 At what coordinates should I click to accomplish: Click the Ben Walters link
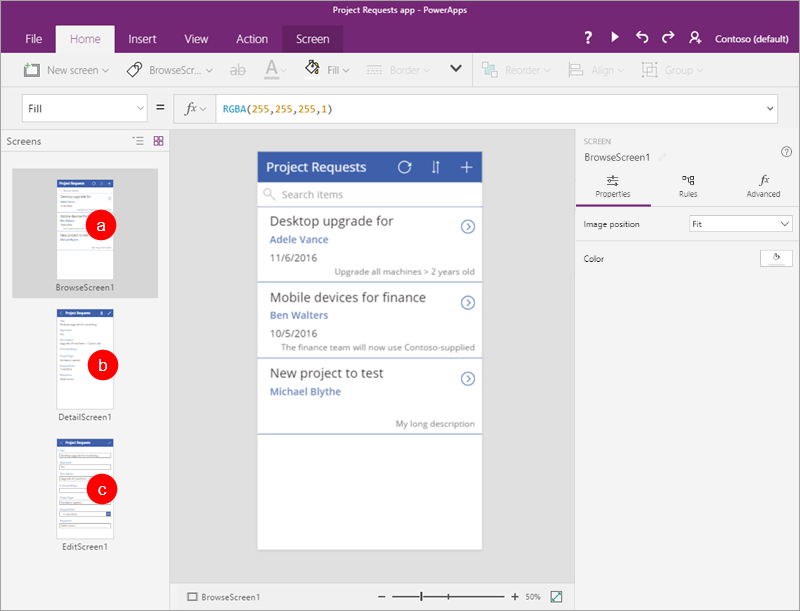[299, 315]
